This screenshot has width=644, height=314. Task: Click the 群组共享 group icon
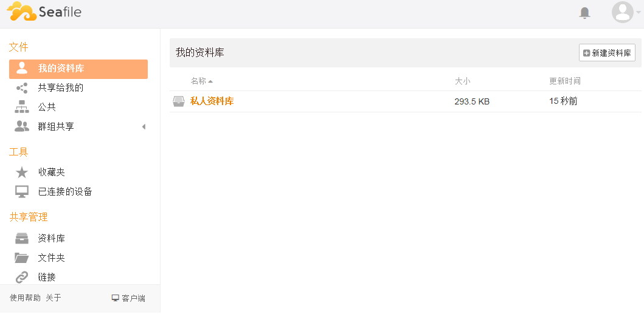point(22,126)
